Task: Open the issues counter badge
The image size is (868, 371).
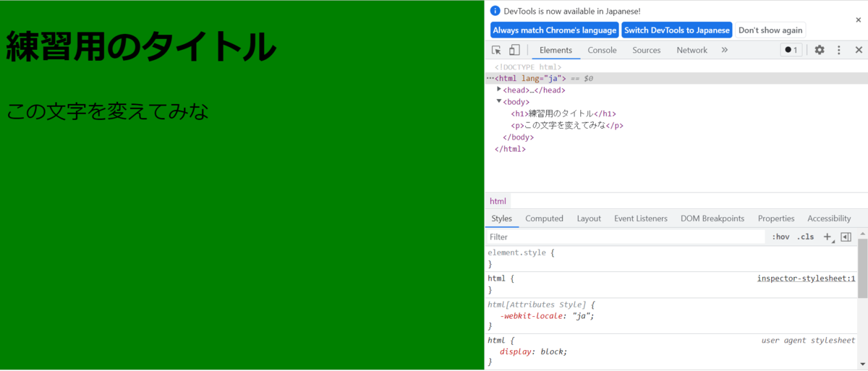Action: [791, 50]
